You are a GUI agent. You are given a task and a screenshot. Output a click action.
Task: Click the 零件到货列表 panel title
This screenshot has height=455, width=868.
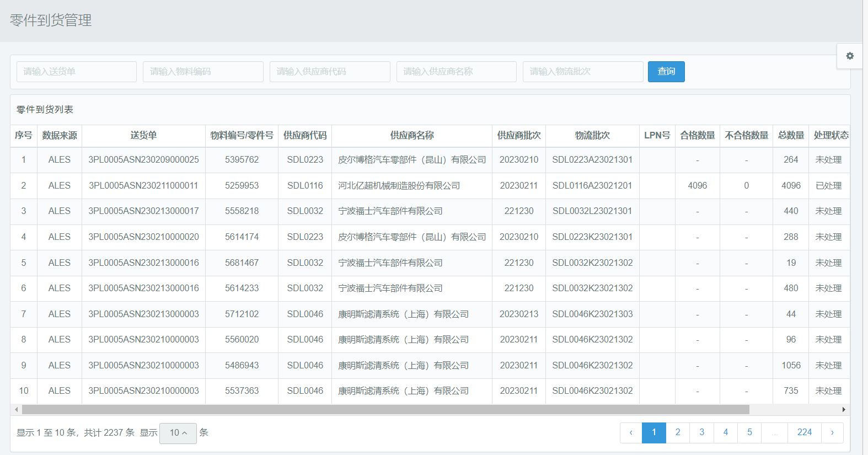(x=45, y=110)
